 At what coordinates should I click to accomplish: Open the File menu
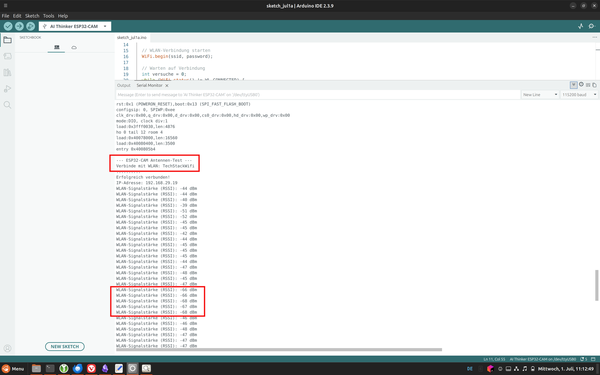5,16
